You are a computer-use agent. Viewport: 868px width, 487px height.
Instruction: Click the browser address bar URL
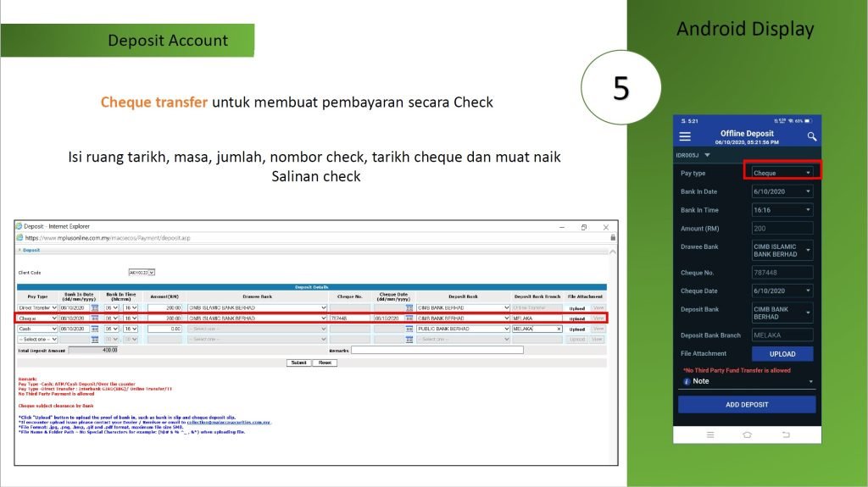[x=108, y=238]
